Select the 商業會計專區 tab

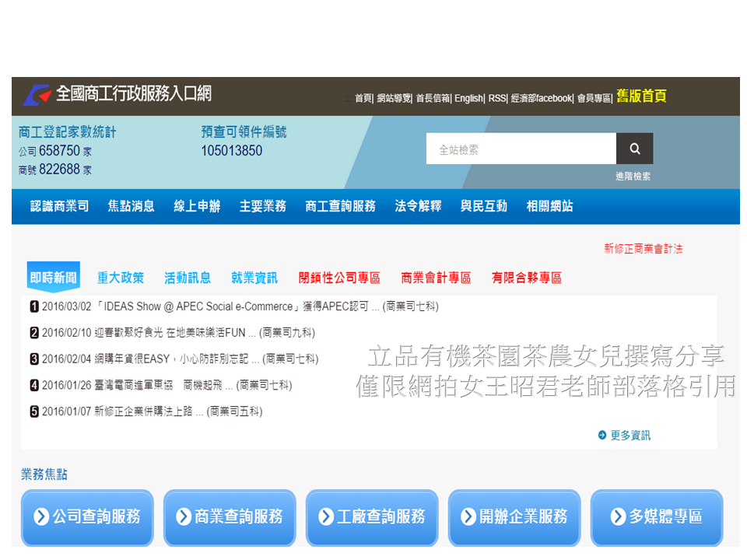(x=436, y=278)
